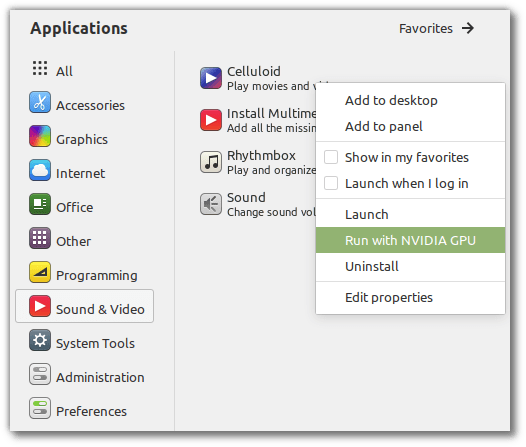Click the All apps grid icon
526x447 pixels.
(x=40, y=68)
